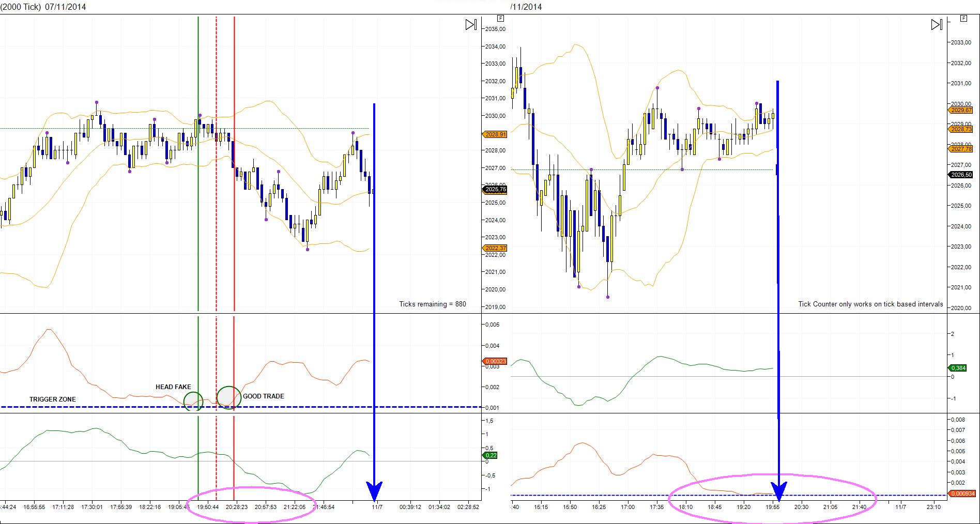980x524 pixels.
Task: Click the 20:28:23 time label
Action: click(x=237, y=507)
